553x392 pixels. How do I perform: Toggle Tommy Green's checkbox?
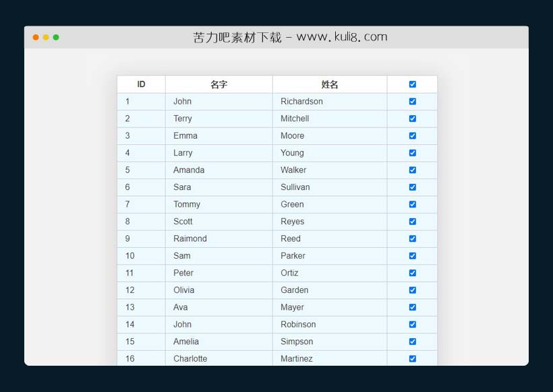411,204
